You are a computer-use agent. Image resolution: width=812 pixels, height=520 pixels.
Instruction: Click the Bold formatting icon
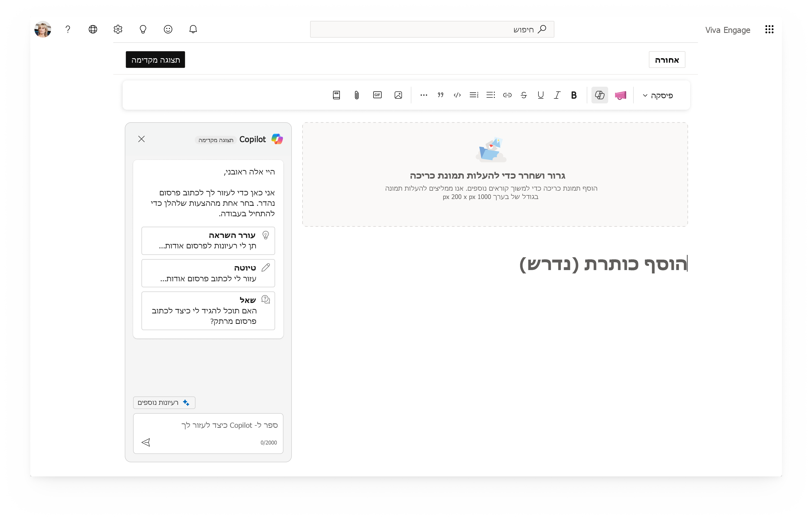[x=573, y=95]
